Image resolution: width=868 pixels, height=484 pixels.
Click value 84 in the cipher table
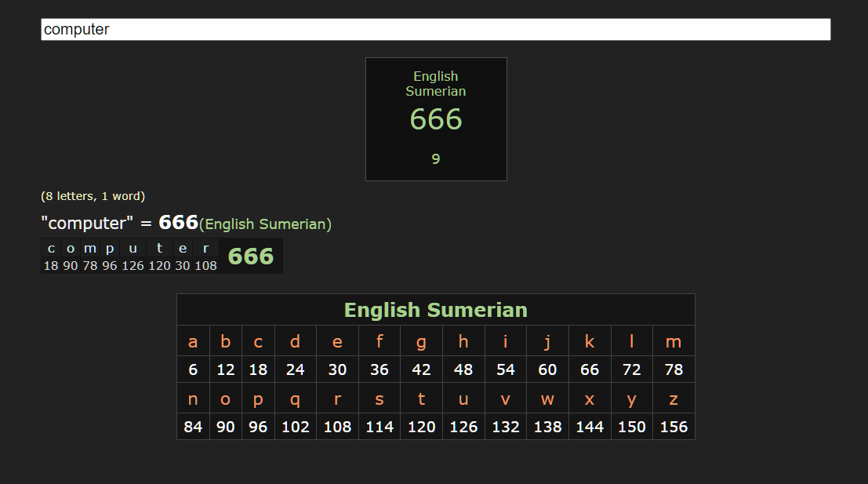click(193, 427)
